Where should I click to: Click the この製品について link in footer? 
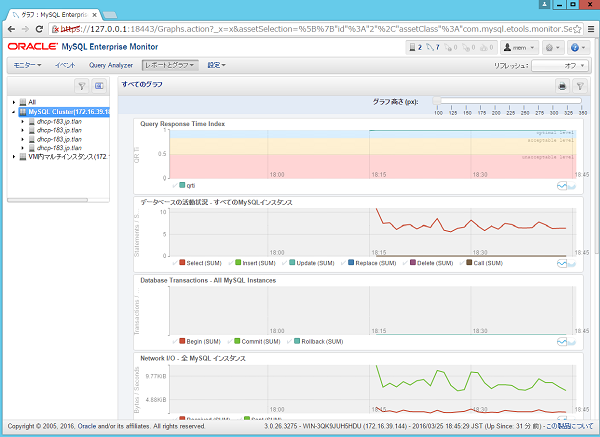[569, 426]
